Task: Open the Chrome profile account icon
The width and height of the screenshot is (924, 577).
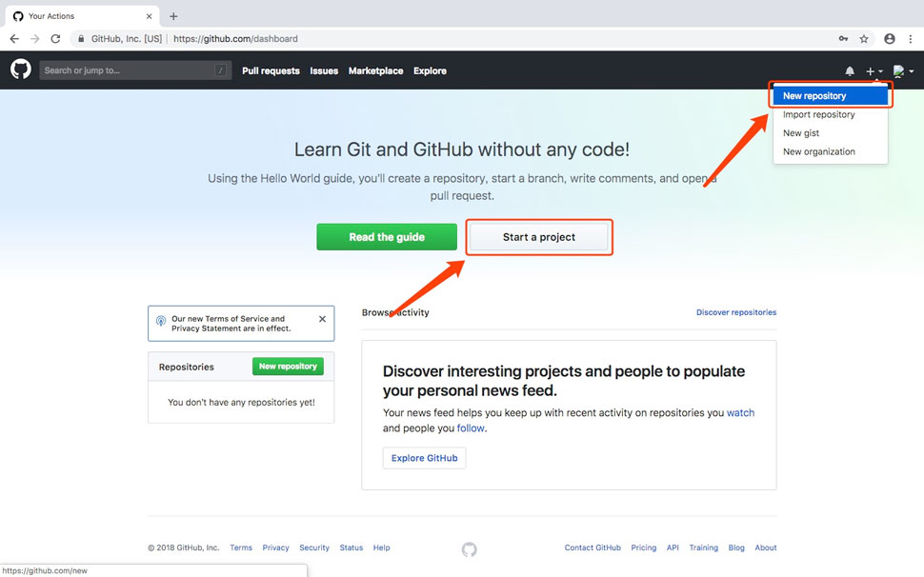Action: [x=890, y=39]
